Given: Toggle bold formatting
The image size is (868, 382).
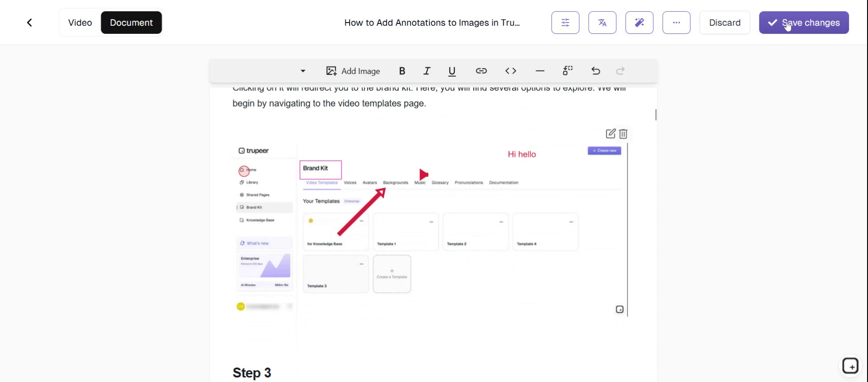Looking at the screenshot, I should [402, 71].
